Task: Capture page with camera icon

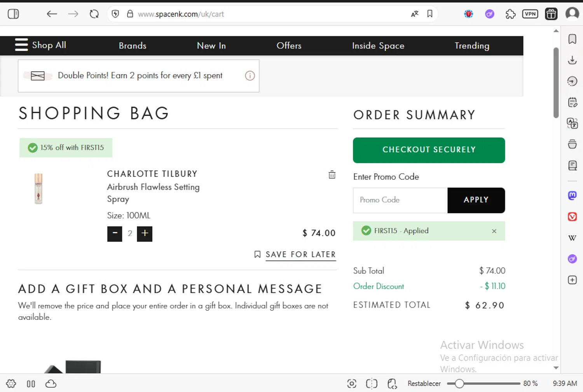Action: click(352, 384)
